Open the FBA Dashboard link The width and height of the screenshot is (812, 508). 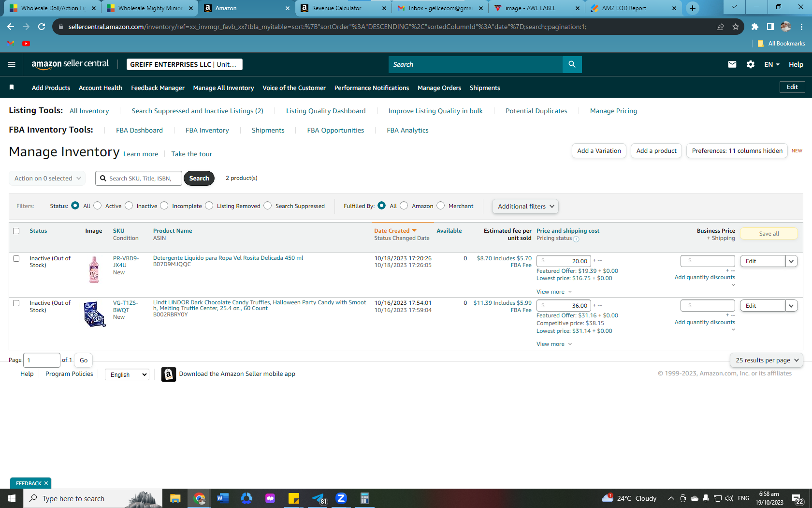[x=139, y=130]
